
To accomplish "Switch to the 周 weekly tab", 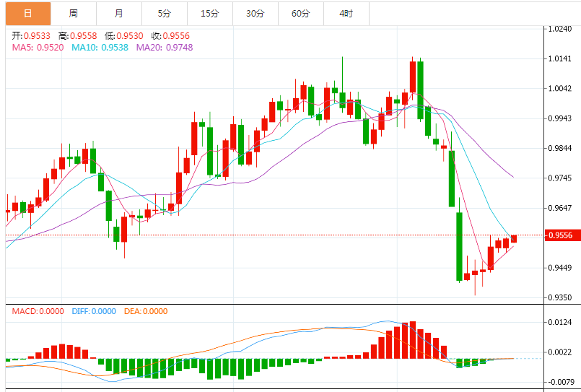I will [x=74, y=14].
